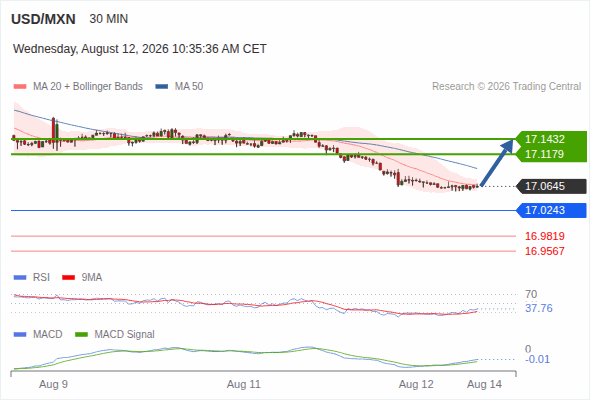This screenshot has width=590, height=400.
Task: Click the blue 17.0243 pivot tag
Action: pyautogui.click(x=551, y=210)
